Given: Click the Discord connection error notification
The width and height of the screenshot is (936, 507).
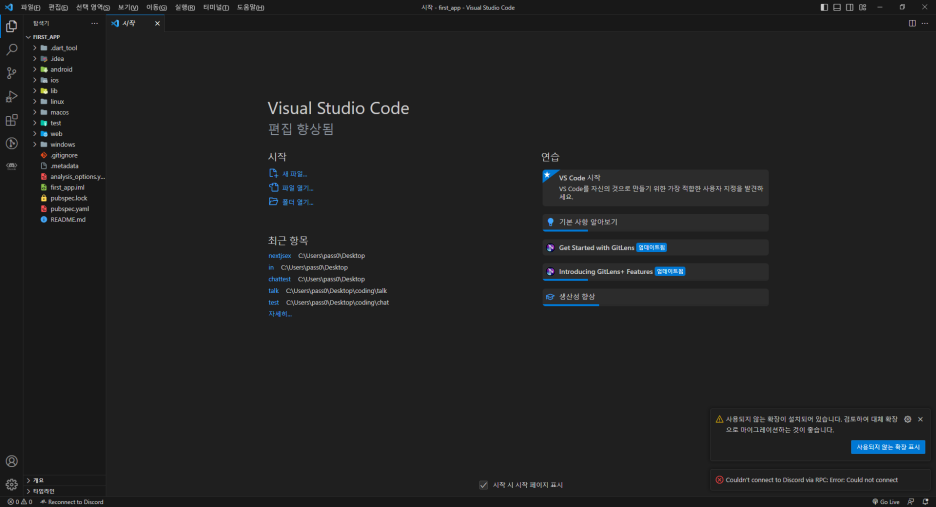Looking at the screenshot, I should click(x=820, y=480).
